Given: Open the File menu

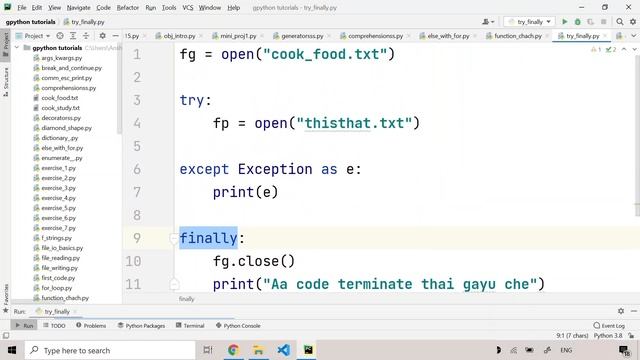Looking at the screenshot, I should click(22, 7).
